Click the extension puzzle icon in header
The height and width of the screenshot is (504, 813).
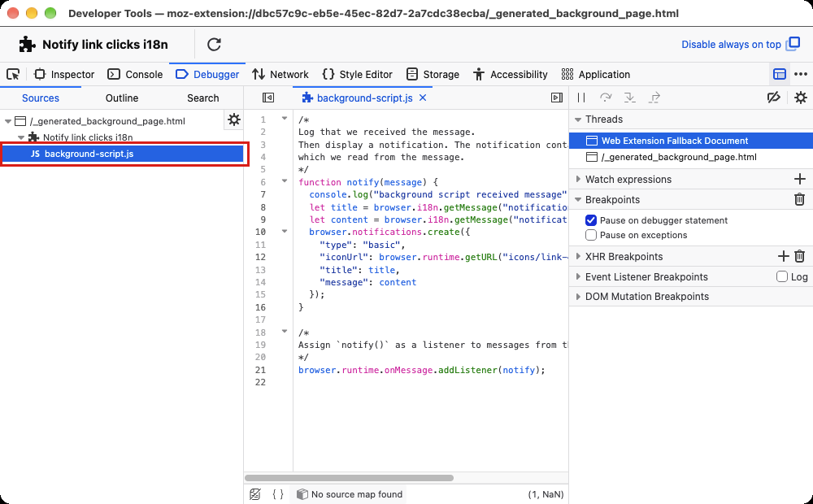(27, 45)
